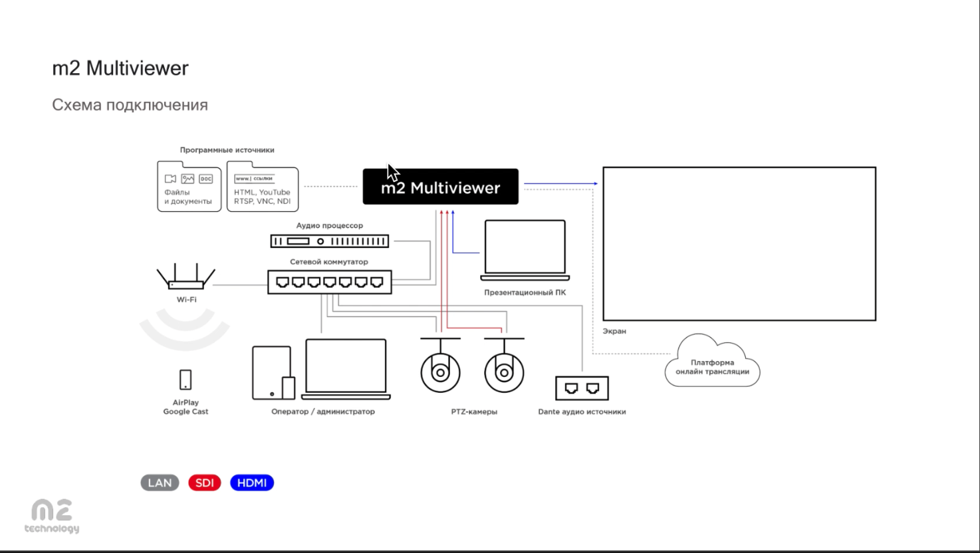Select the files and documents folder
980x553 pixels.
189,187
